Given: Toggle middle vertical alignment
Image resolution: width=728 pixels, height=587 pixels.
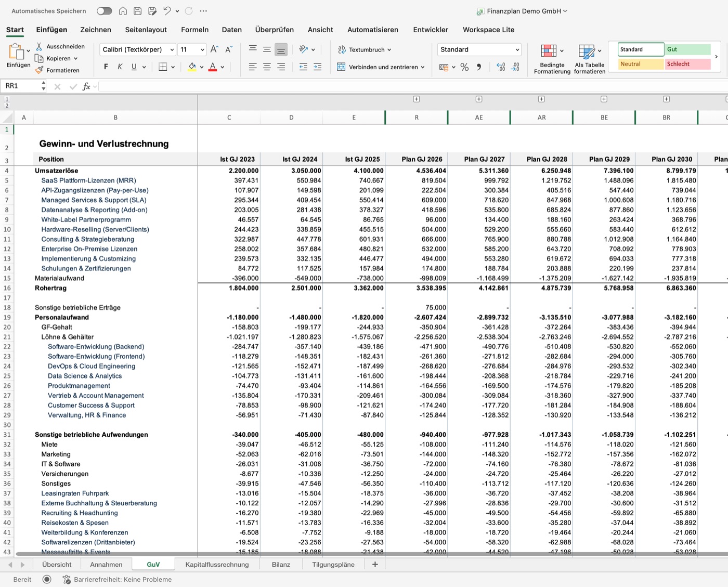Looking at the screenshot, I should 267,49.
